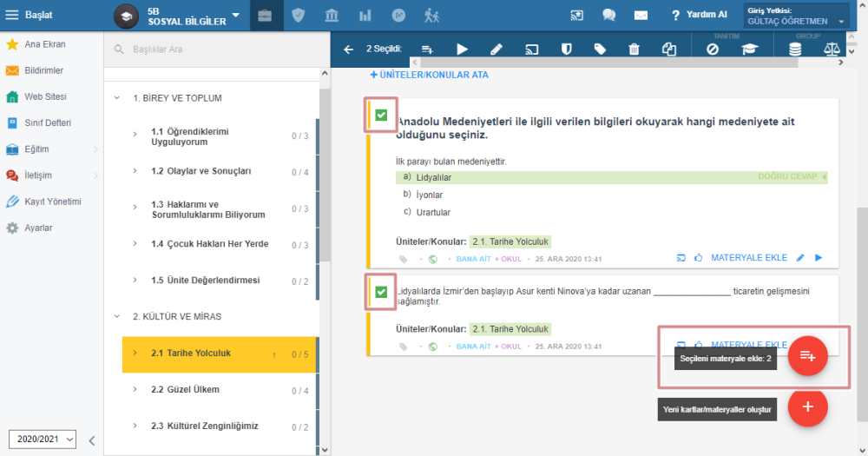Uncheck the Lidyalılarda İzmir question checkbox
868x456 pixels.
click(381, 292)
